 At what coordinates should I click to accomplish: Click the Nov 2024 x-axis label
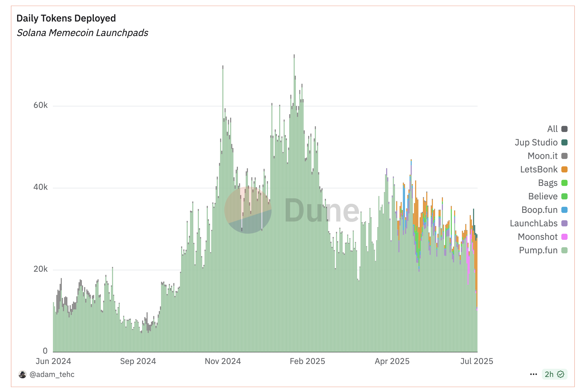(x=223, y=361)
